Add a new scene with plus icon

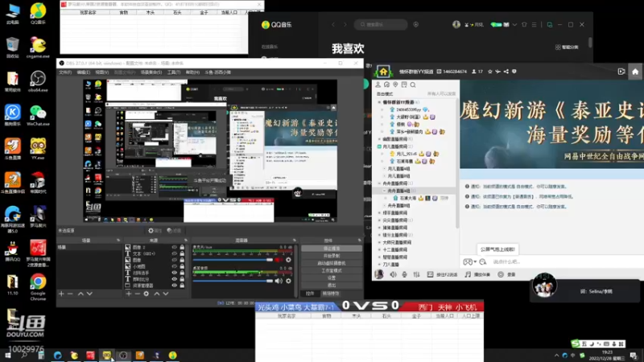pos(61,294)
